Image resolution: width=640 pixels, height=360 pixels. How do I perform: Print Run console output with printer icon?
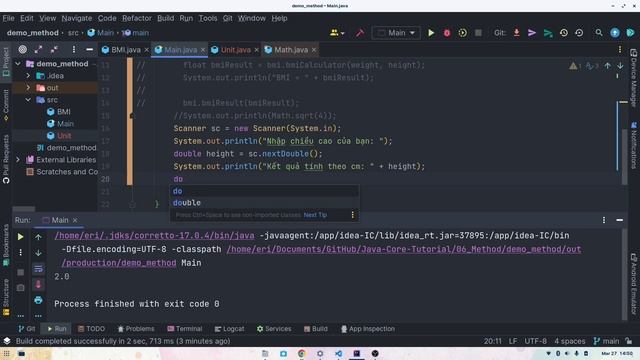(x=38, y=300)
